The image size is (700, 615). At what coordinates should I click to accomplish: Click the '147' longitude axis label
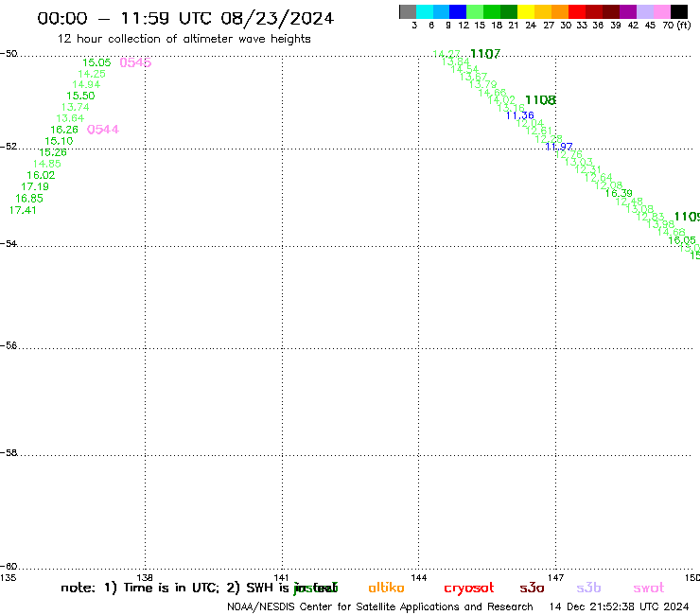click(556, 578)
